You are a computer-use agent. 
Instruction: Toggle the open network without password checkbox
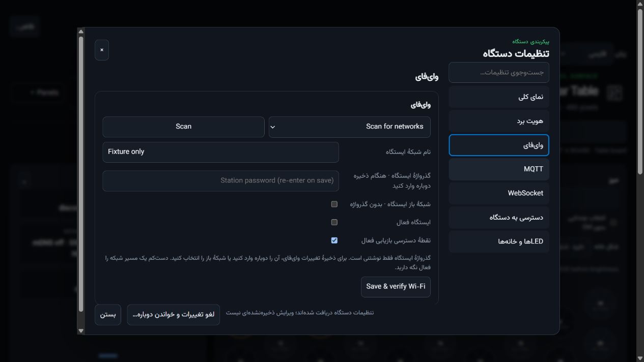click(334, 204)
